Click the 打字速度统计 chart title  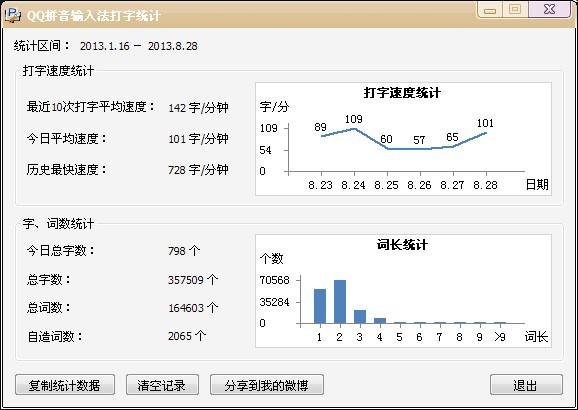[x=402, y=93]
